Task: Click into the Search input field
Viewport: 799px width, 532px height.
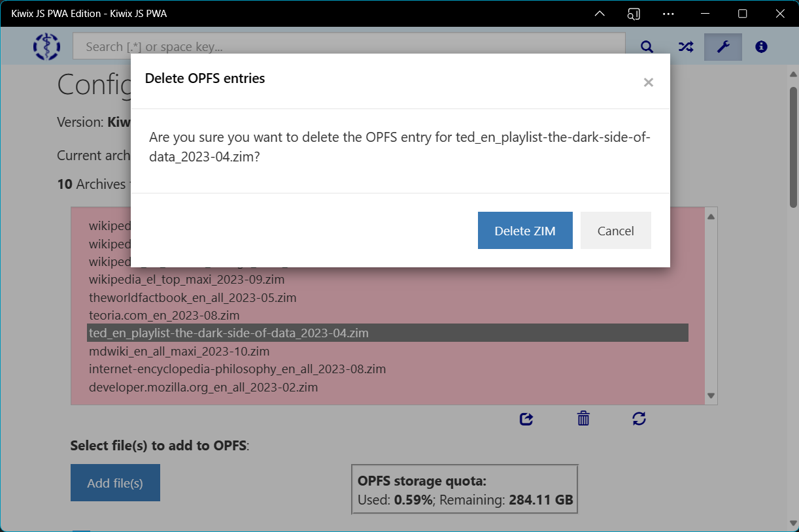Action: (x=348, y=46)
